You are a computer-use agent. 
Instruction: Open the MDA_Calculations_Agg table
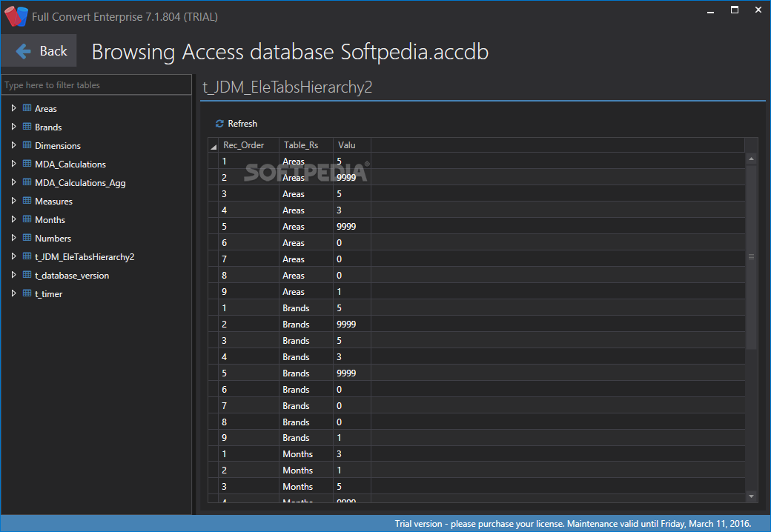(80, 183)
